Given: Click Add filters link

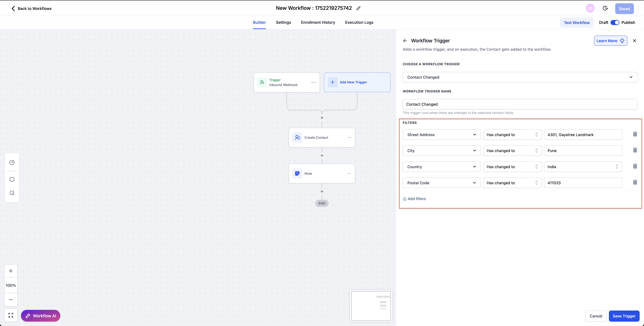Looking at the screenshot, I should 414,199.
